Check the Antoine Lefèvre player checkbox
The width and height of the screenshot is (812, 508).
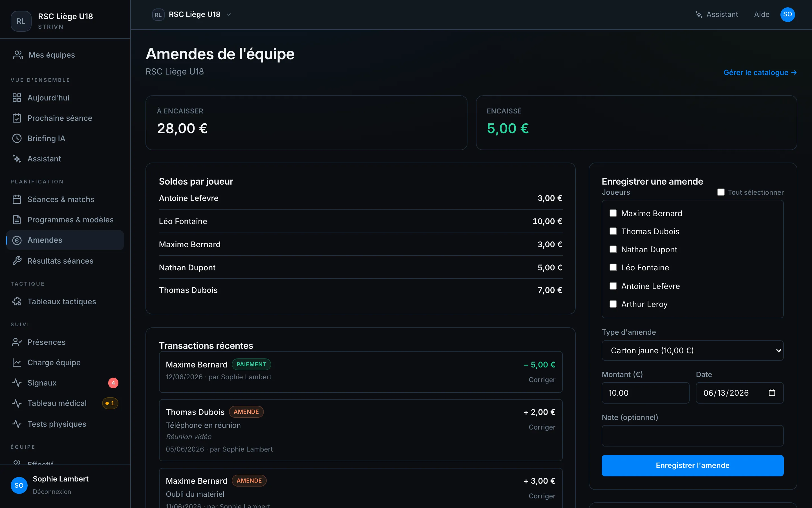(x=613, y=286)
